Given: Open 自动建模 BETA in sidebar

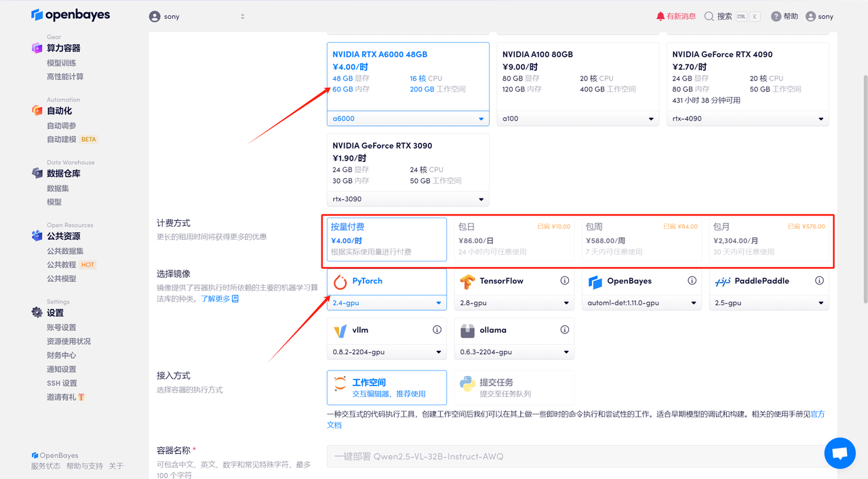Looking at the screenshot, I should pyautogui.click(x=72, y=140).
